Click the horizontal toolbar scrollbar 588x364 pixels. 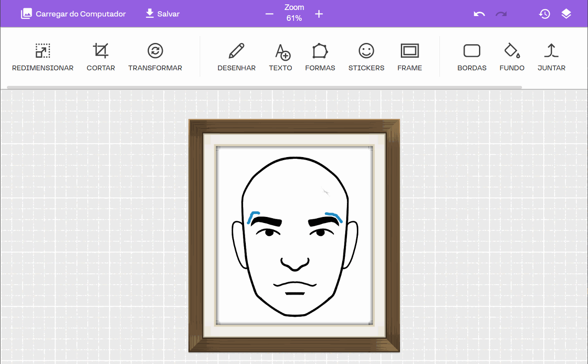click(264, 87)
